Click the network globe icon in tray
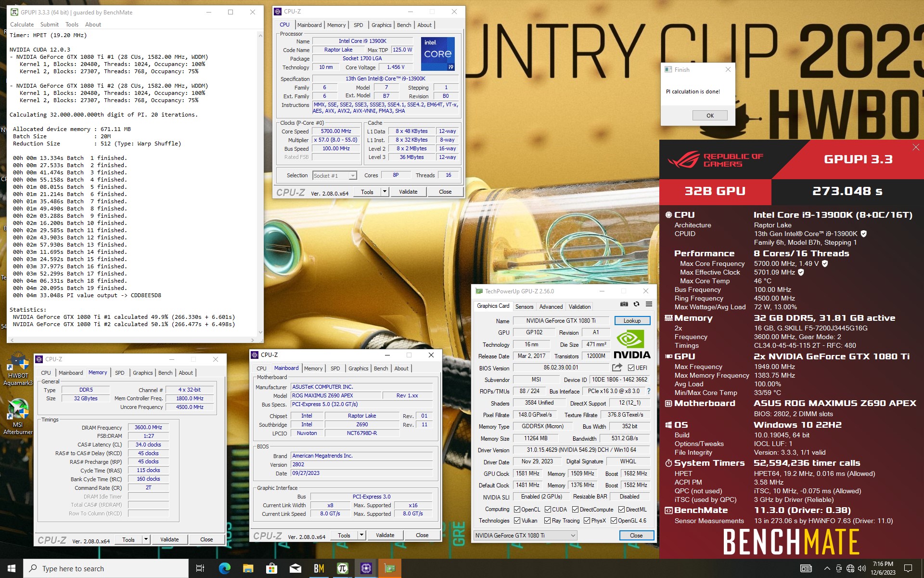The image size is (924, 578). click(x=850, y=568)
